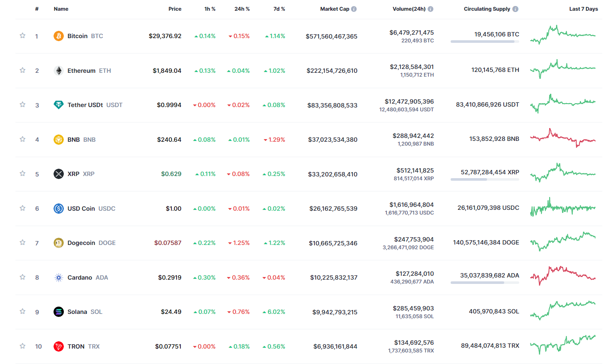Open USD Coin's 7-day sparkline

click(x=563, y=207)
